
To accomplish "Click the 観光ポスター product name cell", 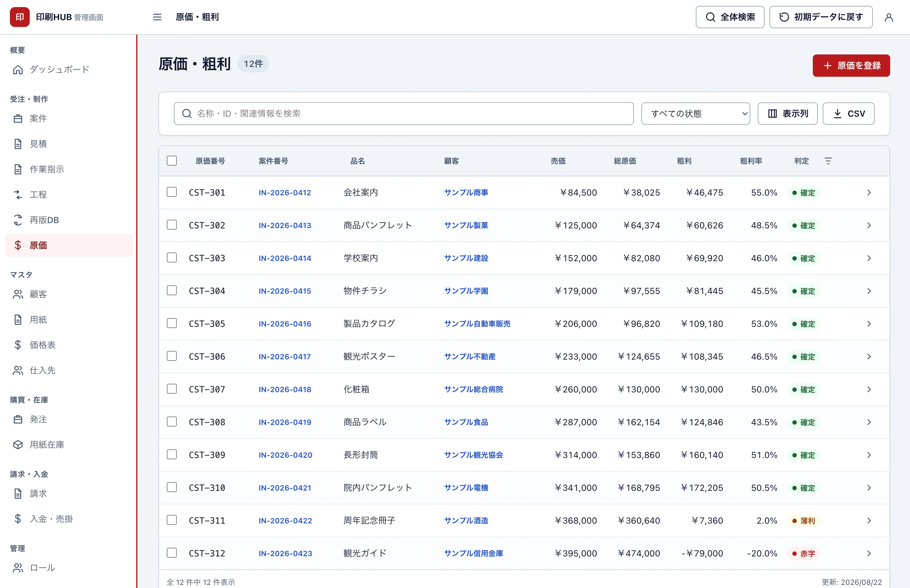I will [369, 357].
